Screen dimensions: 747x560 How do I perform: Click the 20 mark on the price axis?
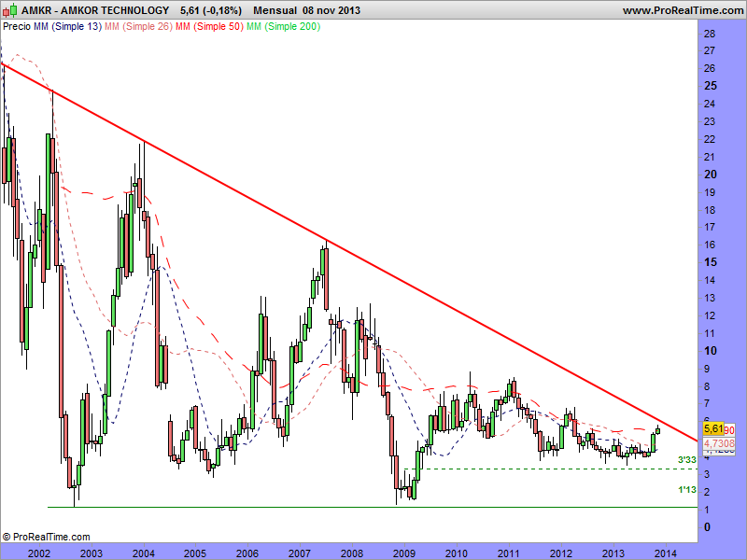coord(711,175)
